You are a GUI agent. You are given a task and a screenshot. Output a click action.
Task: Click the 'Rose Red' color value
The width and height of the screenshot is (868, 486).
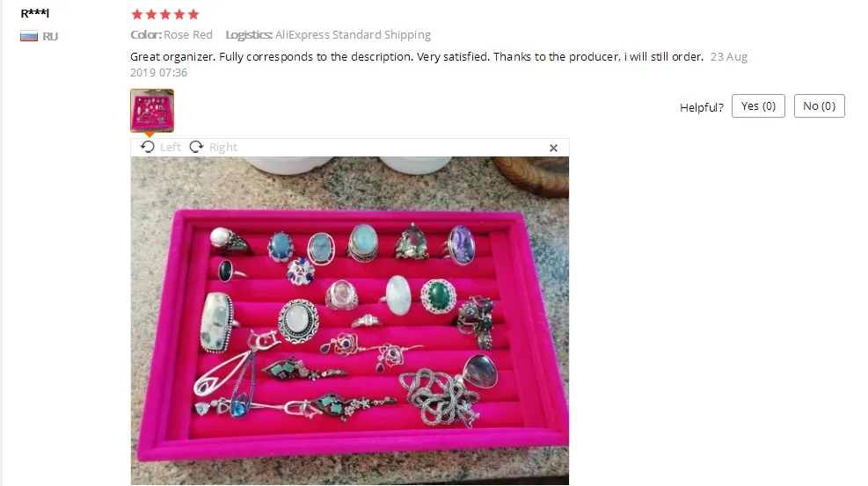pyautogui.click(x=188, y=35)
